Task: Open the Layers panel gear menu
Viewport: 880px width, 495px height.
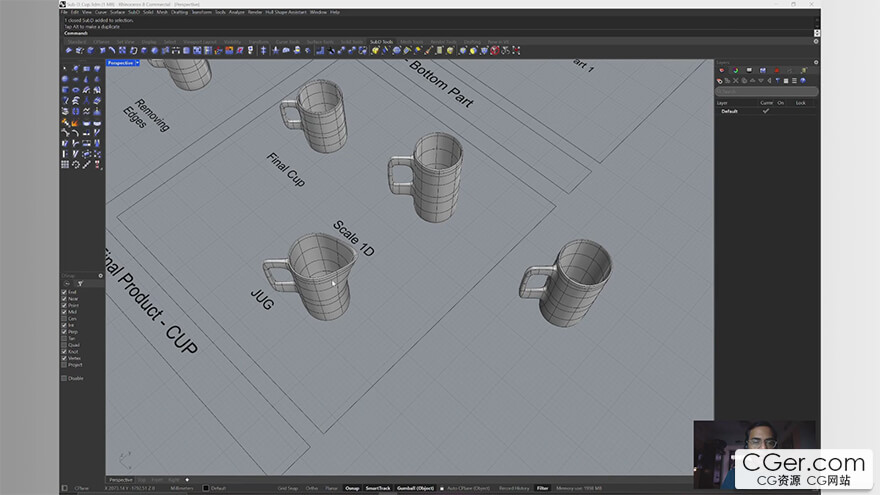Action: pyautogui.click(x=814, y=62)
